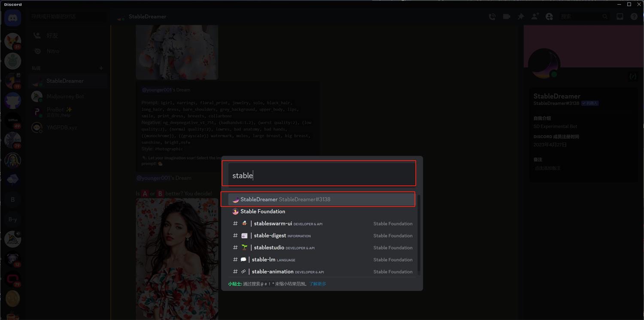
Task: Click the magnifier in the header search box
Action: click(605, 16)
